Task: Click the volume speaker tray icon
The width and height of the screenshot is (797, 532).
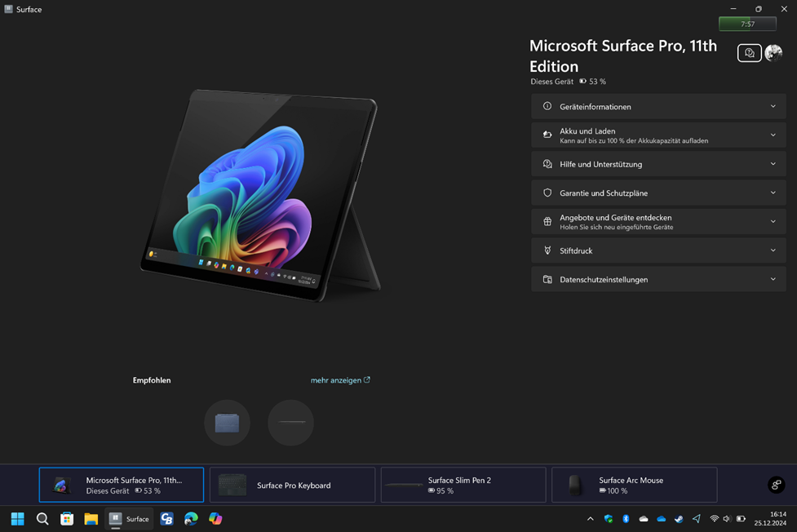Action: [727, 519]
